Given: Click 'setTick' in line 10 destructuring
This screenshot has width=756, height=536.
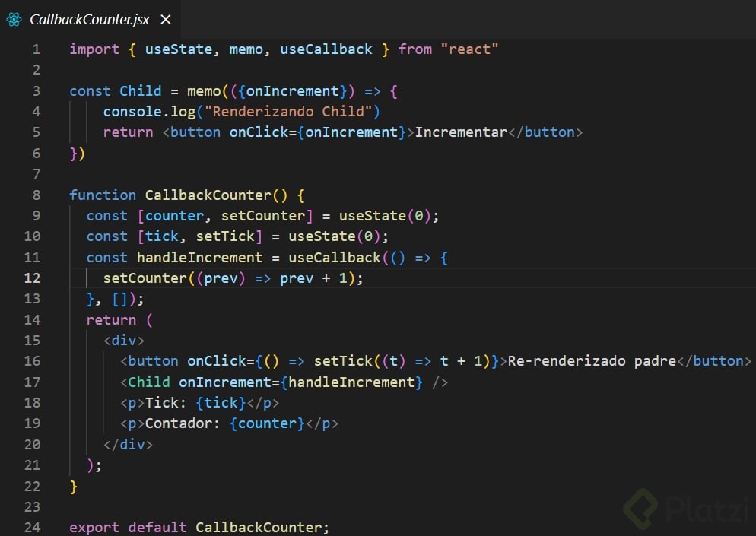Looking at the screenshot, I should coord(224,236).
